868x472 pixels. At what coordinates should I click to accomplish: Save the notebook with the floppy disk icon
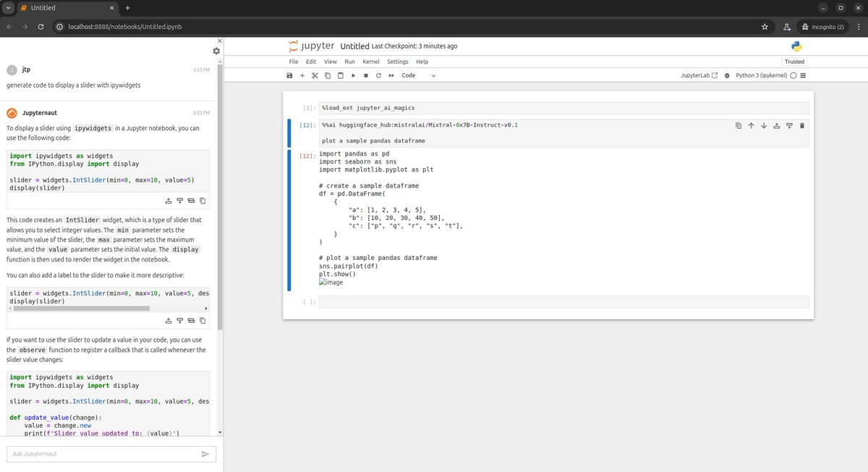290,75
